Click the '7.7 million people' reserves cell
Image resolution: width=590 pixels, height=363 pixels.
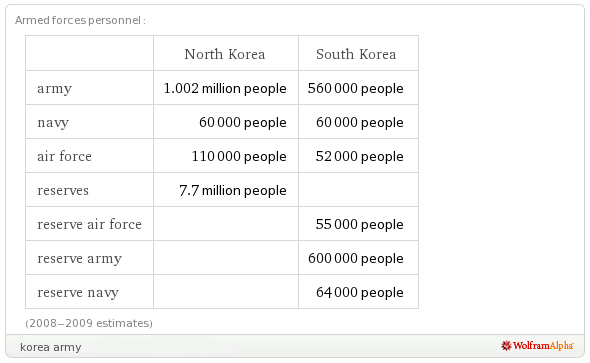(x=233, y=191)
